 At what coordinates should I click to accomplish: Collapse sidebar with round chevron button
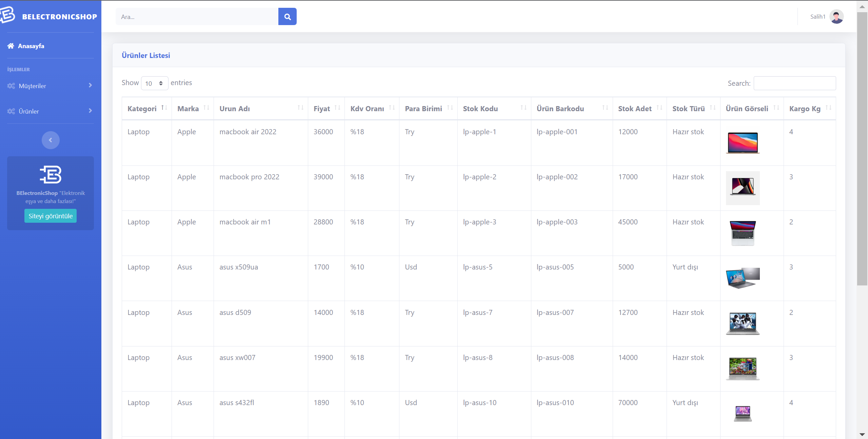[51, 140]
